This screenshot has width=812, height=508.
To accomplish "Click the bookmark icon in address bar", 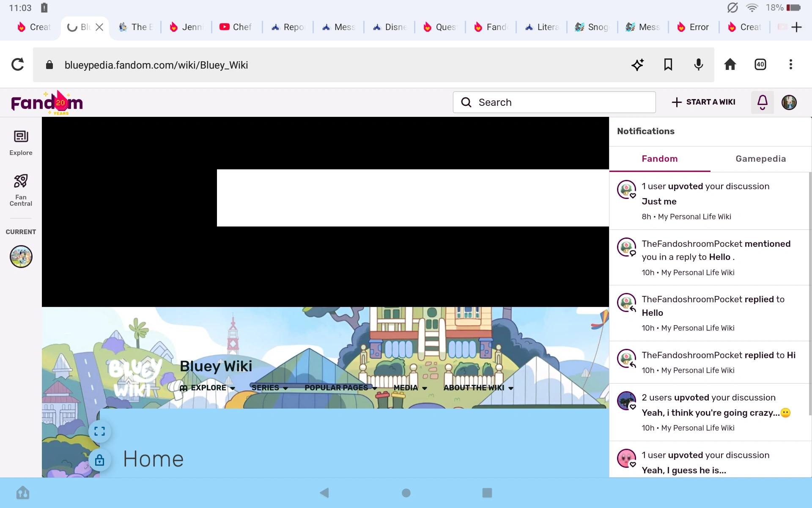I will (668, 64).
